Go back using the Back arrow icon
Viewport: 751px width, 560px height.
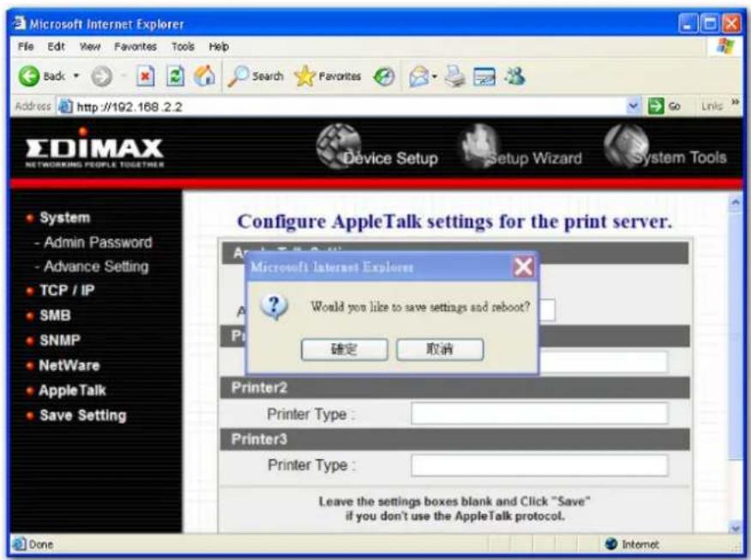(29, 76)
